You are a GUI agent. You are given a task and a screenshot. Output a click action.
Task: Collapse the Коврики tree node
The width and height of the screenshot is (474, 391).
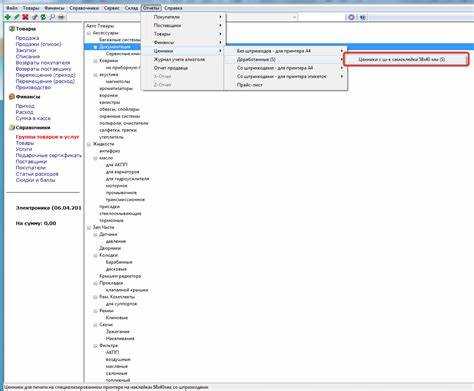[95, 61]
